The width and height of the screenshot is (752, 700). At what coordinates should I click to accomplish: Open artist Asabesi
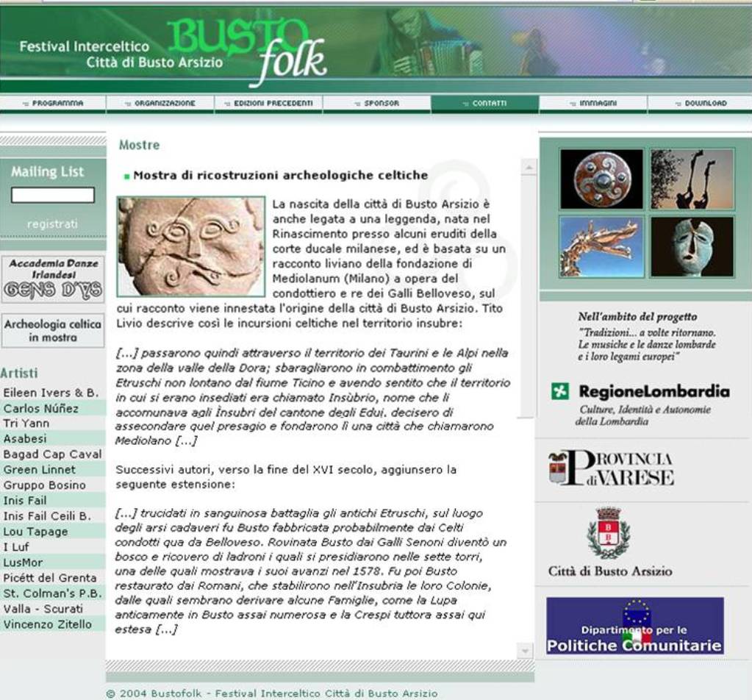(25, 438)
